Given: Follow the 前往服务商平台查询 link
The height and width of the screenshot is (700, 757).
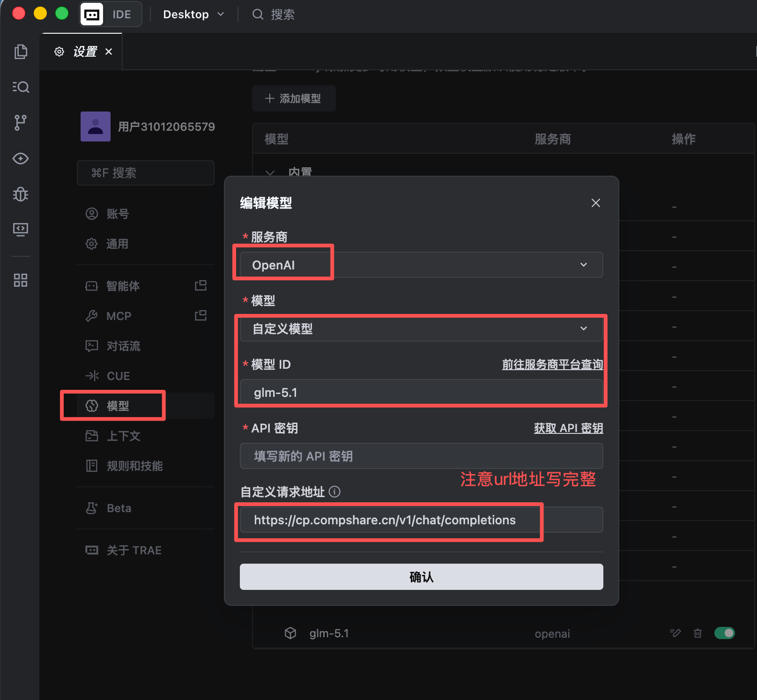Looking at the screenshot, I should pyautogui.click(x=552, y=365).
